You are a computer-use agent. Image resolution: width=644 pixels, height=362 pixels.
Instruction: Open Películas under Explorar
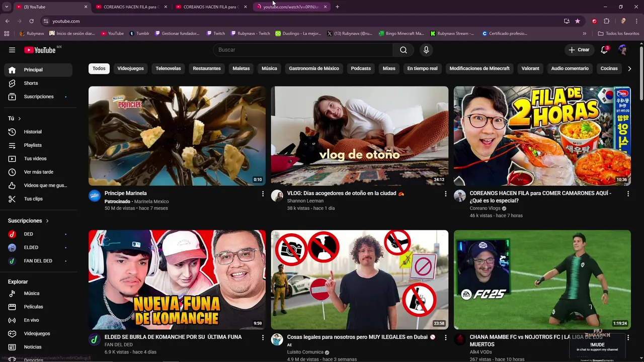pyautogui.click(x=38, y=307)
